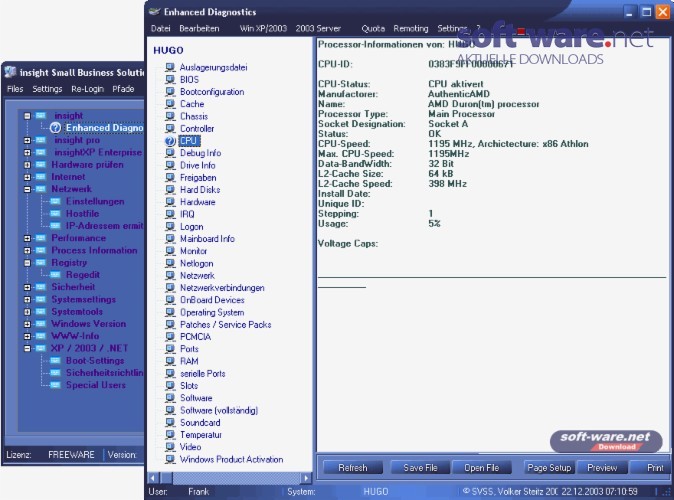Click the icon beside Temperatur
Image resolution: width=674 pixels, height=500 pixels.
(170, 435)
